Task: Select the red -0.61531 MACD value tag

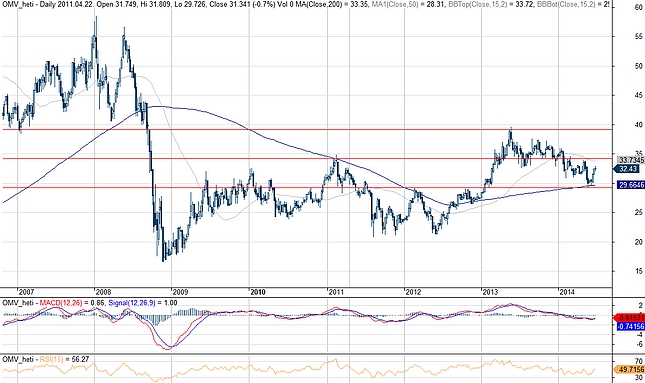Action: coord(629,318)
